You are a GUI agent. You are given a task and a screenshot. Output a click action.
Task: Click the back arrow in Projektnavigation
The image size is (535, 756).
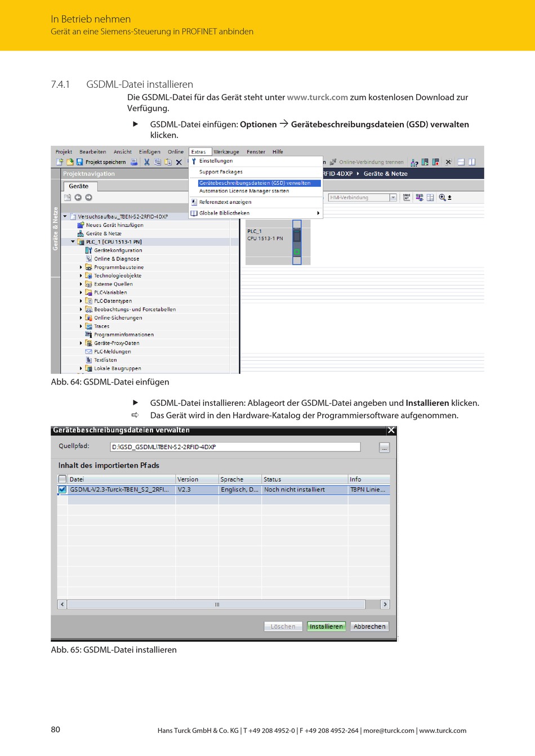(78, 198)
